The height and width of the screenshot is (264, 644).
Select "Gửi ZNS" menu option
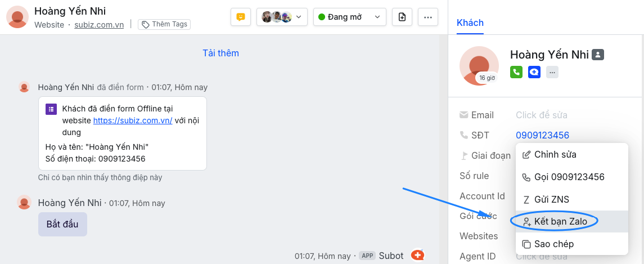(x=552, y=199)
